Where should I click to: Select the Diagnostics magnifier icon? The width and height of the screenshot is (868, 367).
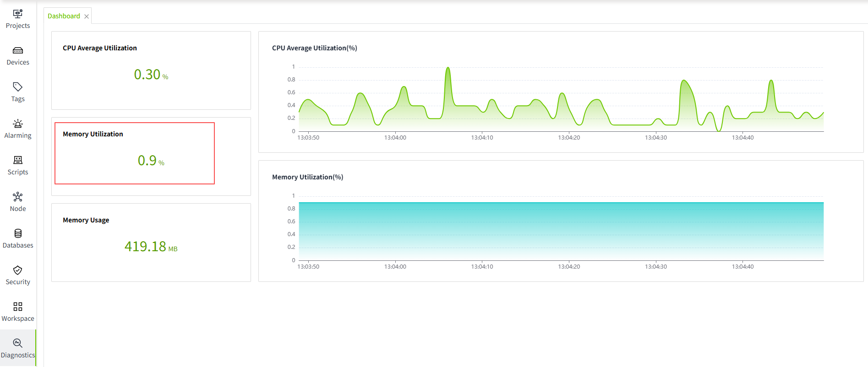pyautogui.click(x=18, y=343)
